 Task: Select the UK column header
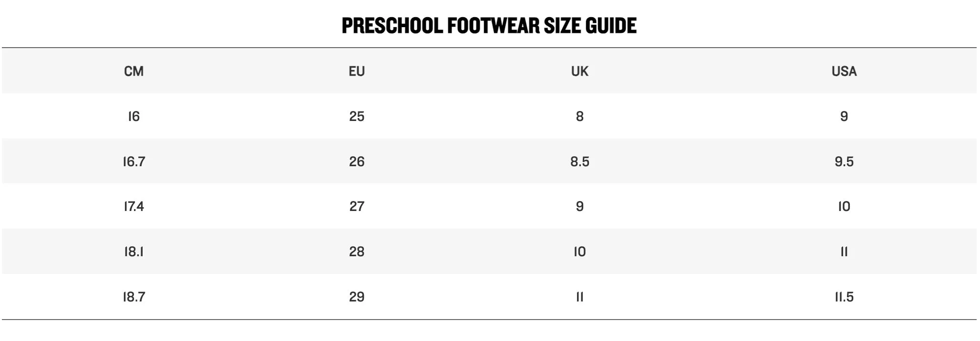click(x=580, y=71)
